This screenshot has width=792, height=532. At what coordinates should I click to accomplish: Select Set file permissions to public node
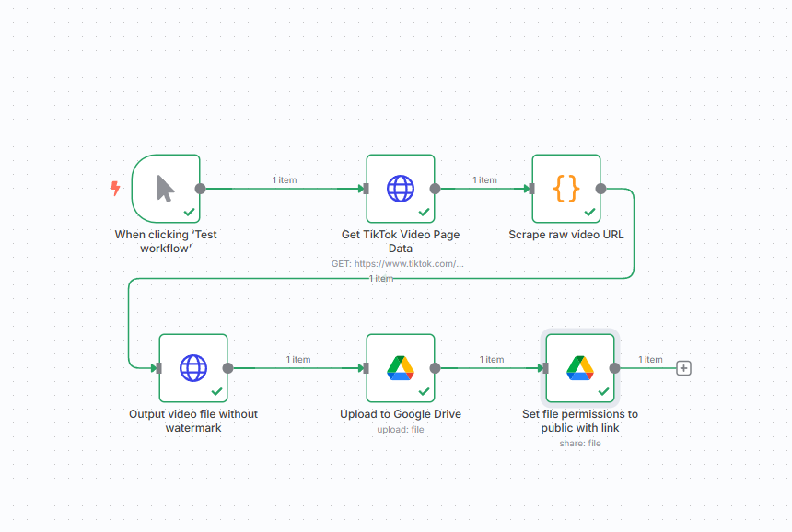[580, 368]
